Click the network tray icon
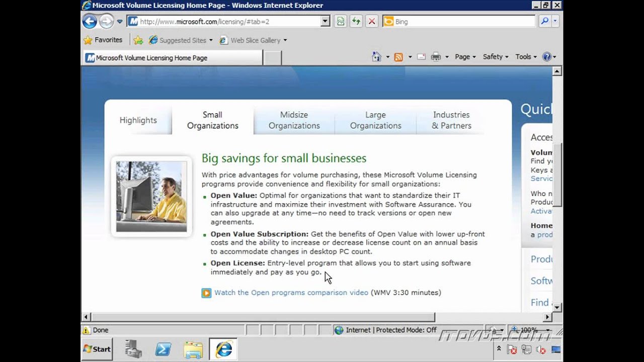Screen dimensions: 644x362 point(527,349)
